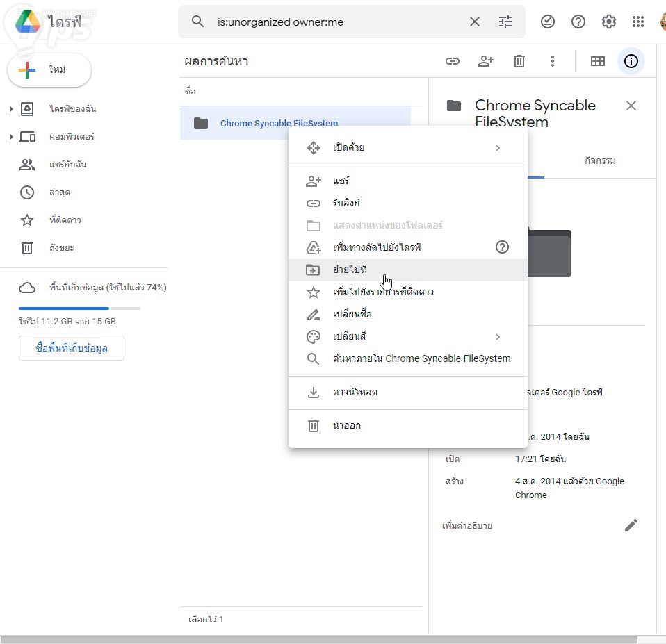This screenshot has width=666, height=644.
Task: Switch to grid view layout
Action: [x=598, y=61]
